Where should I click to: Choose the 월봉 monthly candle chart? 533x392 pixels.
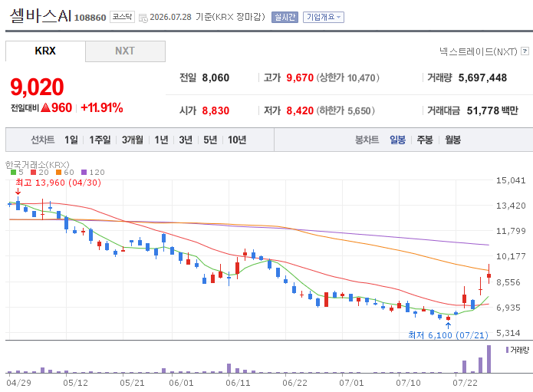[x=452, y=140]
